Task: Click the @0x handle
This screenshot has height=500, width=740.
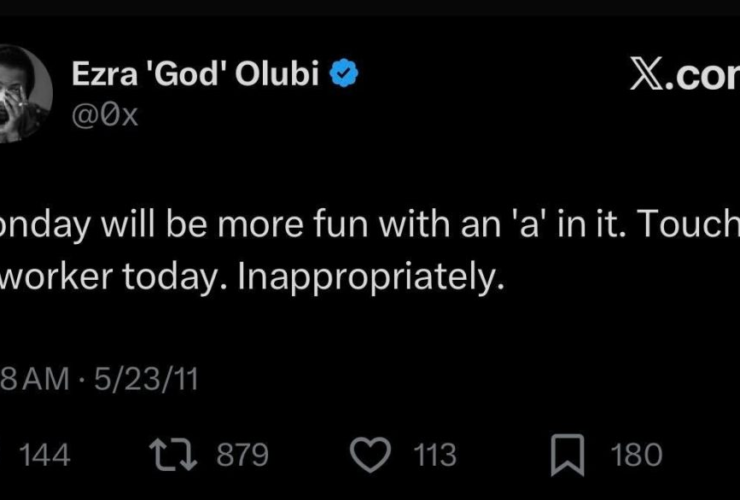Action: click(105, 116)
